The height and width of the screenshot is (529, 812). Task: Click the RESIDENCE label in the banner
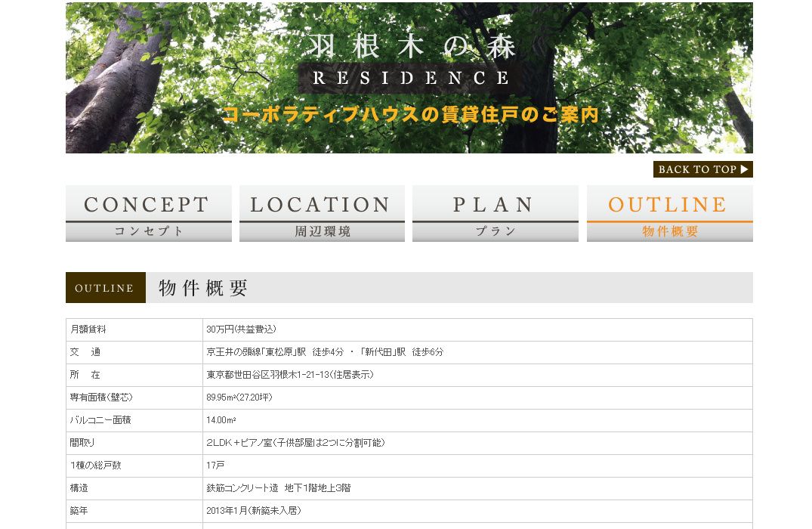[x=410, y=78]
